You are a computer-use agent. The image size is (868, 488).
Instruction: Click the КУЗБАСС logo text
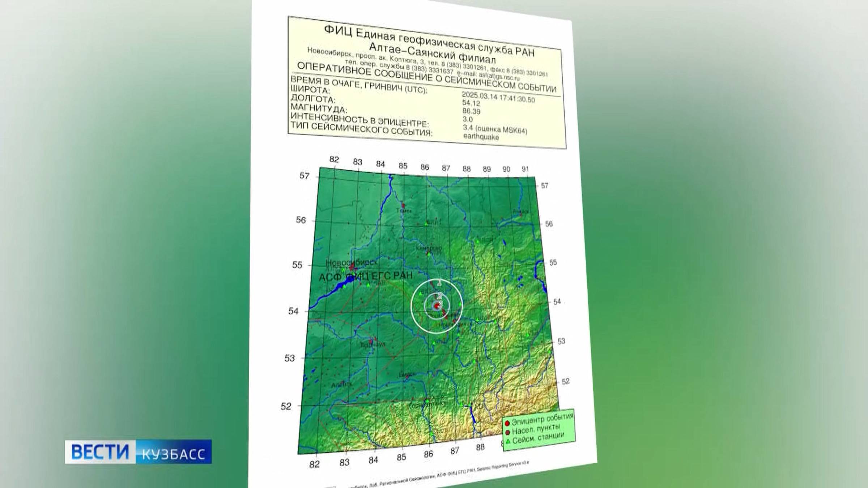(x=174, y=454)
